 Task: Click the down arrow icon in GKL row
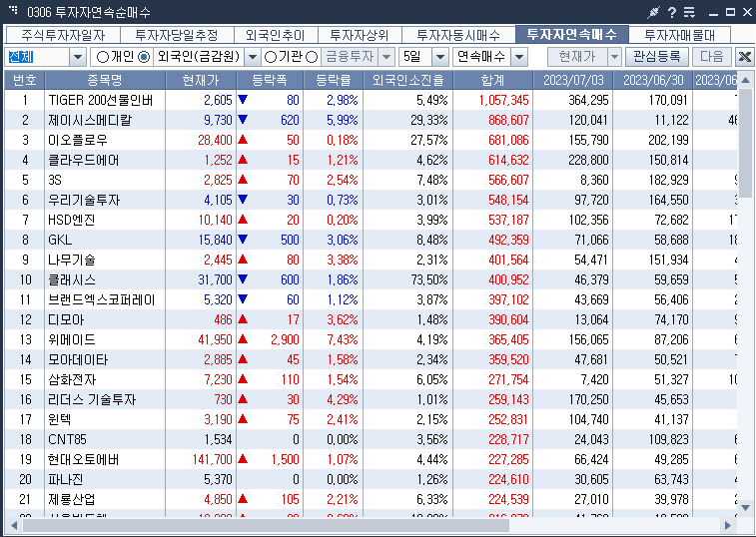(243, 240)
